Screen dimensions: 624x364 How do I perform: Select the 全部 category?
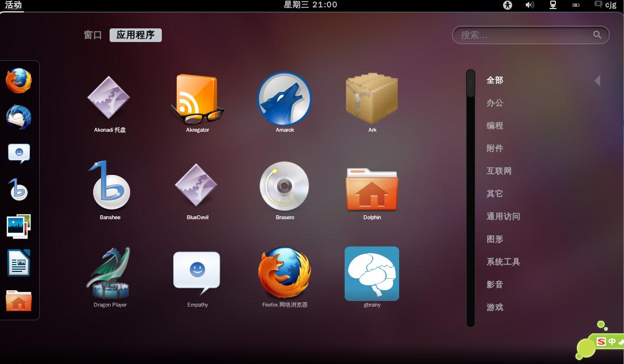tap(495, 81)
